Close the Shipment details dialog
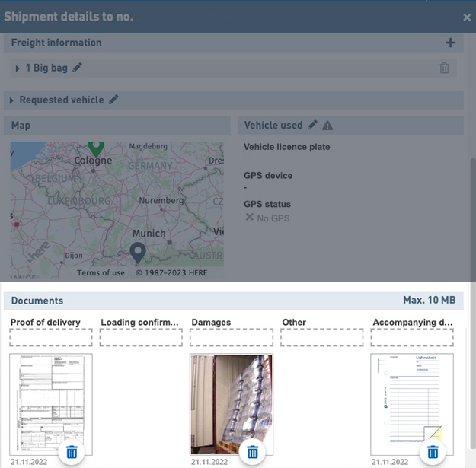The width and height of the screenshot is (476, 468). point(467,17)
